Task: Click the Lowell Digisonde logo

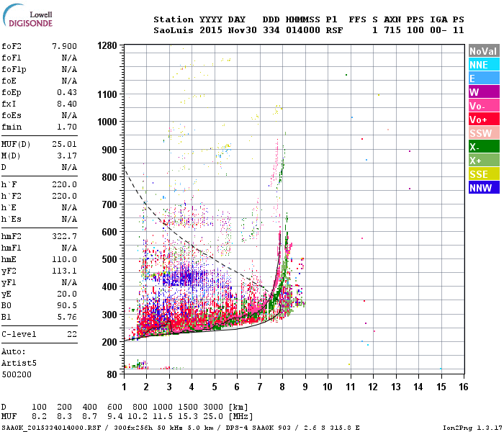Action: coord(27,15)
